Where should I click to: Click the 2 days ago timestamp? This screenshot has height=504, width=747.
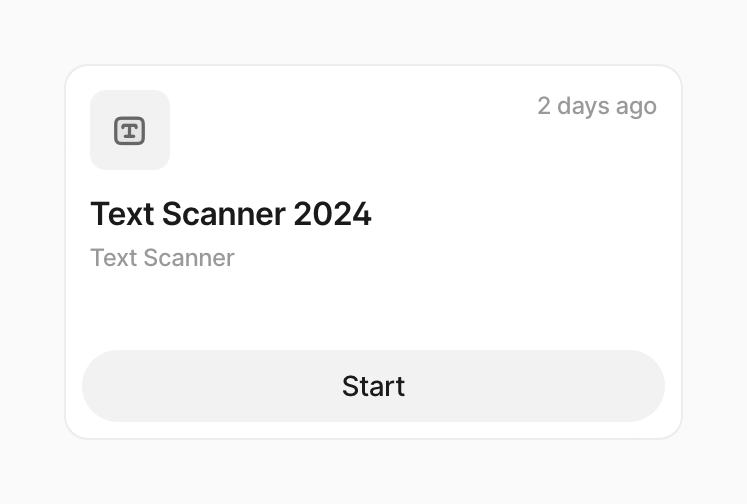coord(597,106)
